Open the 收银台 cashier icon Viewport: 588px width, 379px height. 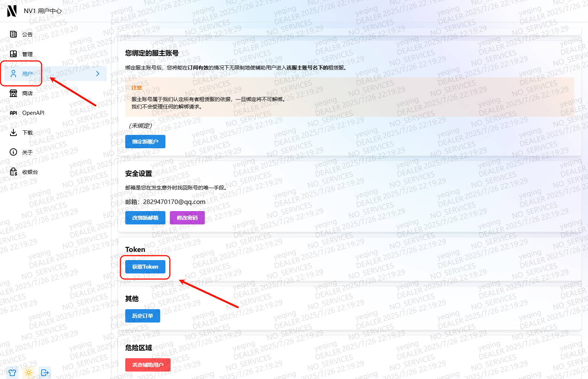(x=13, y=172)
